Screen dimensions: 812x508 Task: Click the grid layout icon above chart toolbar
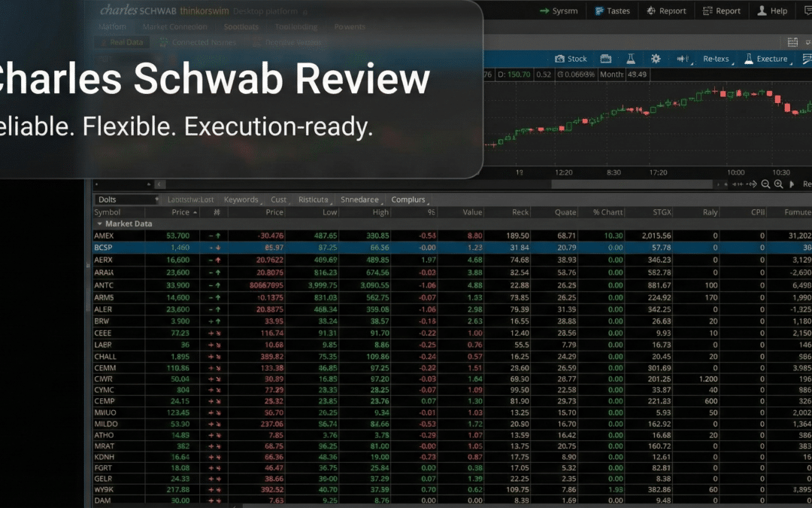point(792,42)
